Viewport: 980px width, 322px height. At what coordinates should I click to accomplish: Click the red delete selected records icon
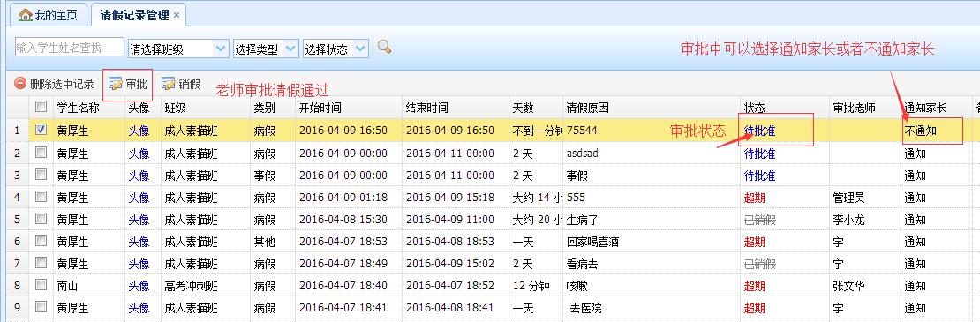click(x=20, y=84)
